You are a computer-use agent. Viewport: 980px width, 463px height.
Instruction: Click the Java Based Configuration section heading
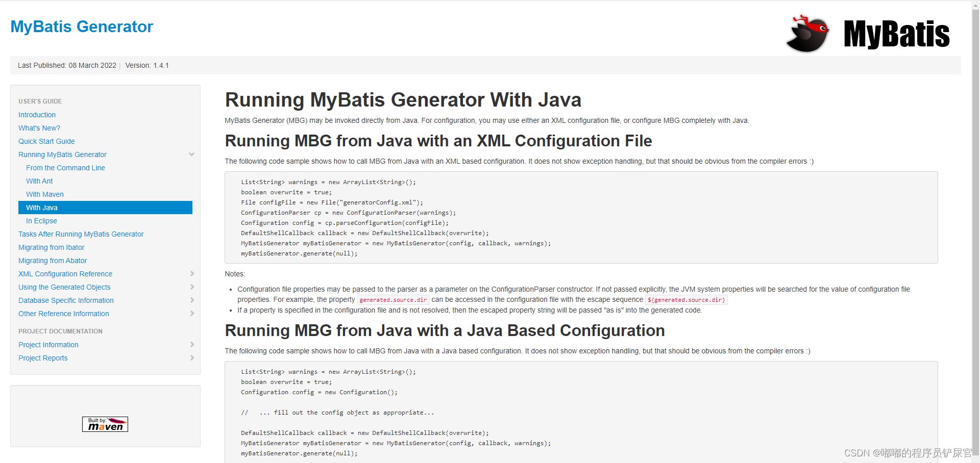[x=445, y=330]
